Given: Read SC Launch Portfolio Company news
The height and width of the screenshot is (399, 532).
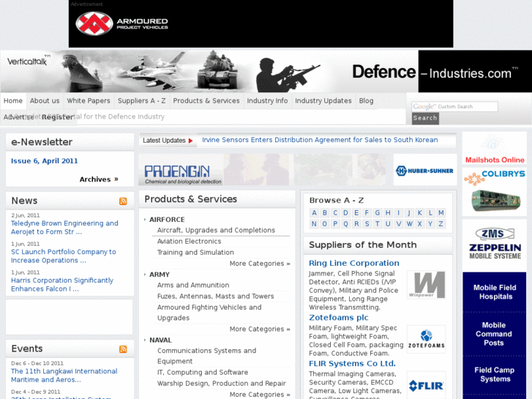Looking at the screenshot, I should 64,256.
